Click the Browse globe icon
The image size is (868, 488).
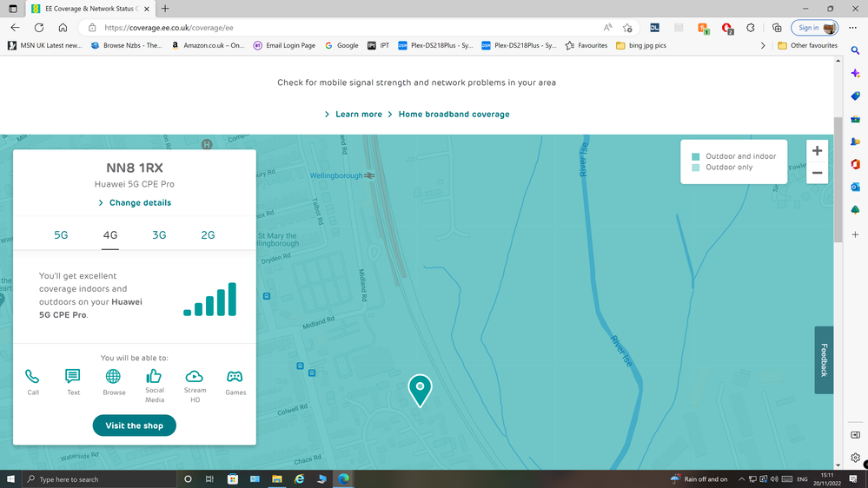(113, 376)
